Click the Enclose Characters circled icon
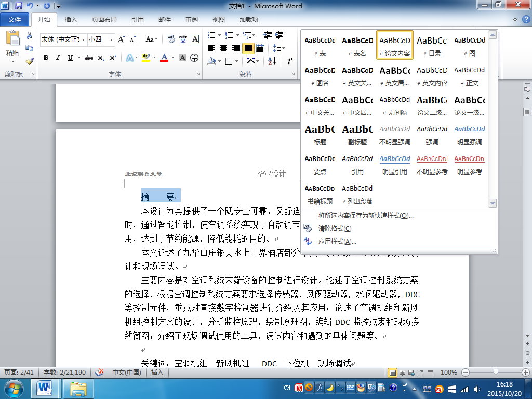Screen dimensions: 532x399 [194, 58]
